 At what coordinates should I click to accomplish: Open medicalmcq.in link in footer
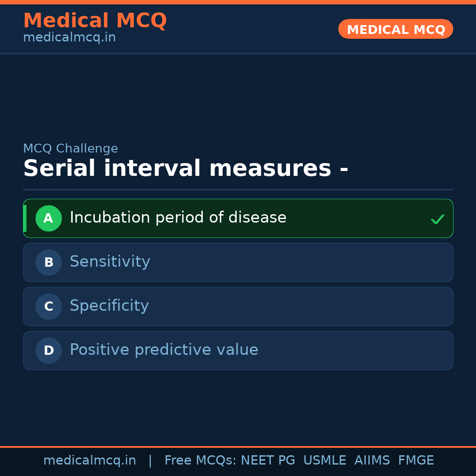(x=89, y=461)
